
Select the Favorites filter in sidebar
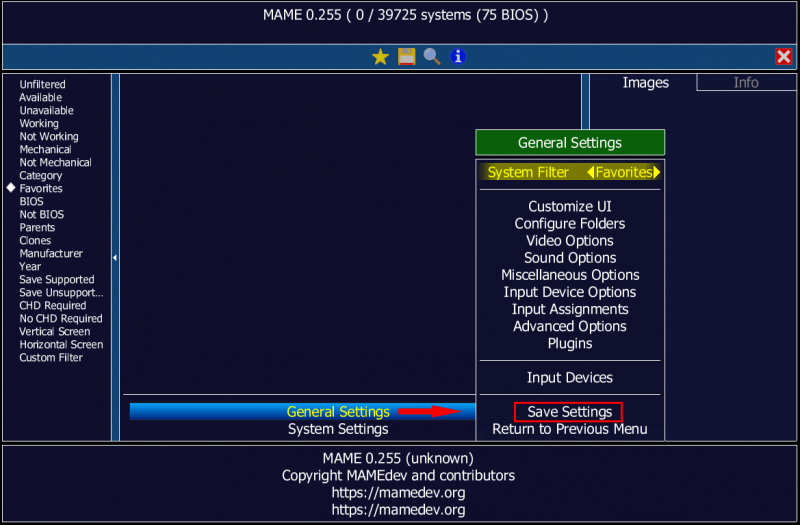[x=41, y=188]
